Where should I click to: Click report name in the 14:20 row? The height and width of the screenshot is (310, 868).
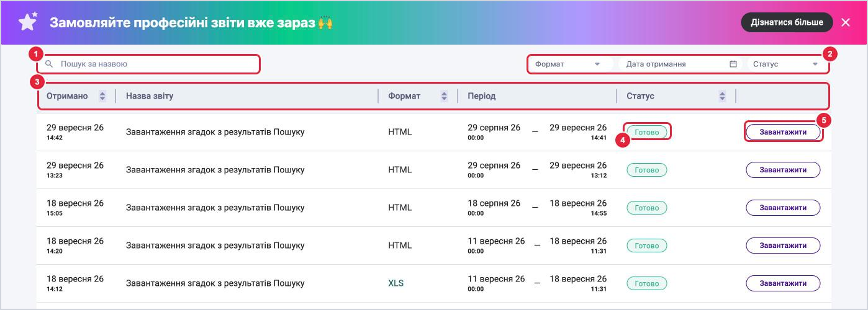point(215,246)
